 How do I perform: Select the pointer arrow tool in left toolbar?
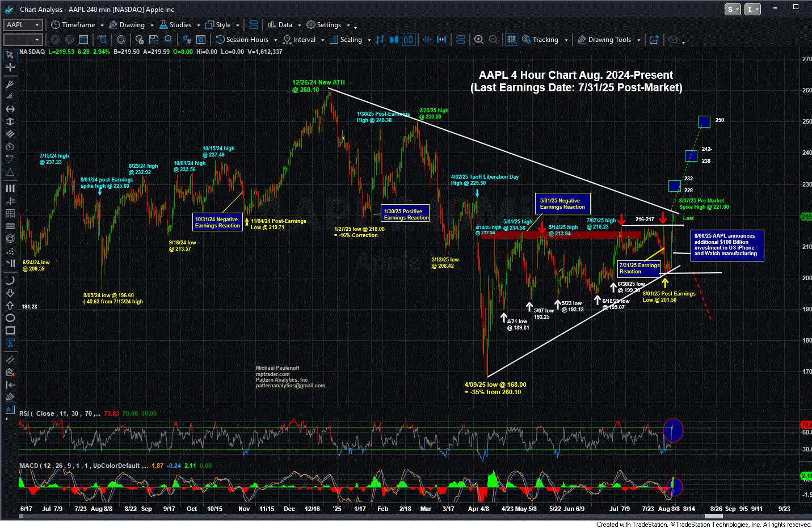pyautogui.click(x=10, y=55)
